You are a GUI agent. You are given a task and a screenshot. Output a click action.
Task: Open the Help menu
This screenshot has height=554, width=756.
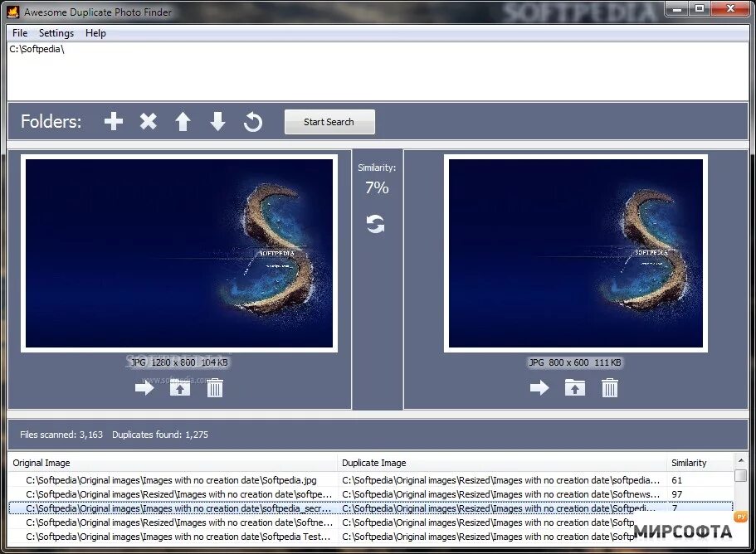95,32
